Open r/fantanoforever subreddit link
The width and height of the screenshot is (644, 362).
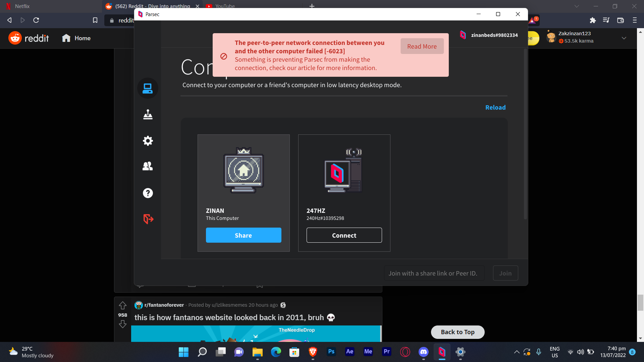click(x=164, y=305)
